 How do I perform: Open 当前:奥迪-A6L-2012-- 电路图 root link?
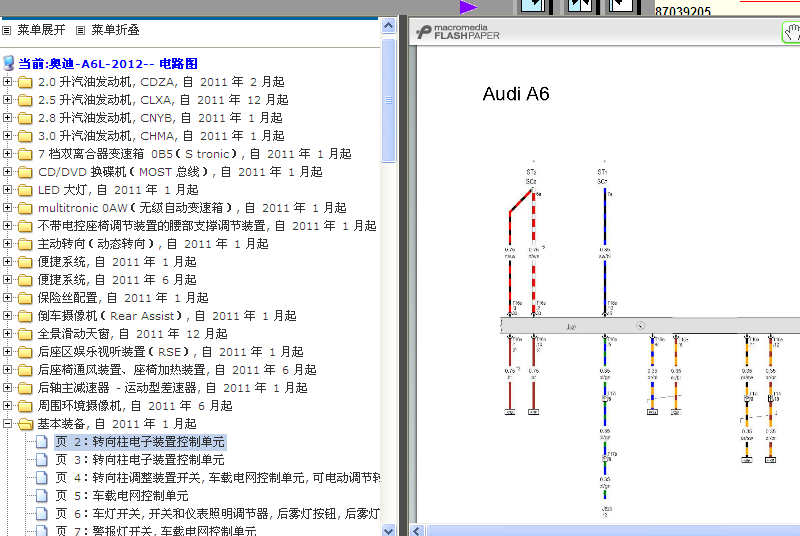point(108,64)
